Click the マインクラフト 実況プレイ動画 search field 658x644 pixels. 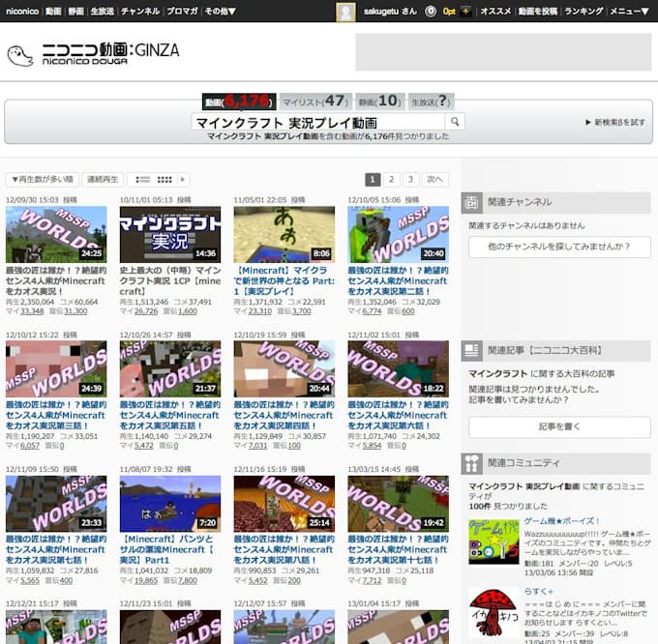[x=317, y=122]
